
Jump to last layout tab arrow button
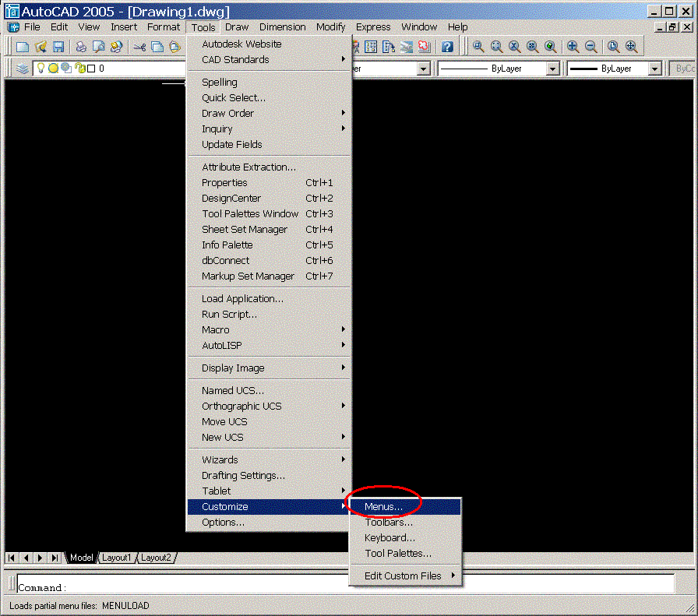click(x=55, y=558)
